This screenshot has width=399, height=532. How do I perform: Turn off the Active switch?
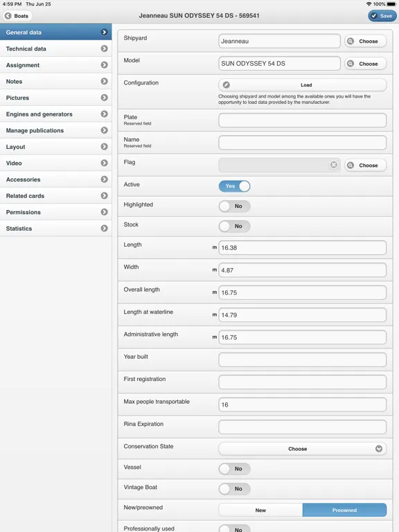(234, 186)
